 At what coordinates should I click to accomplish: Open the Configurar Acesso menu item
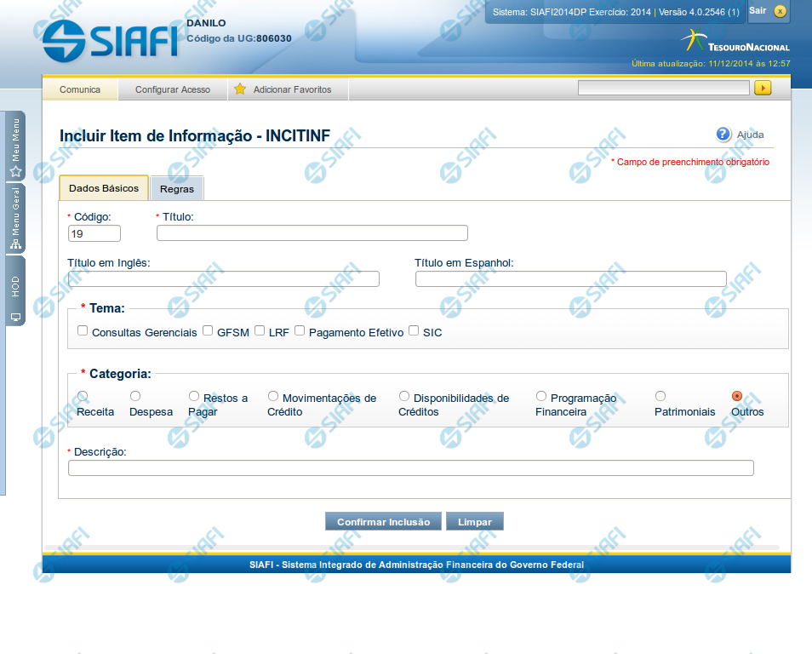click(173, 89)
